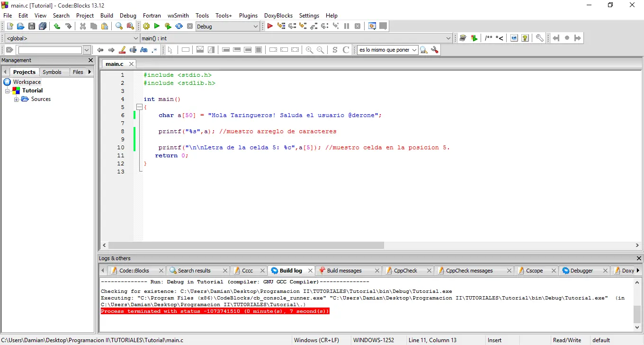
Task: Select the Tutorial project in tree
Action: (x=32, y=91)
